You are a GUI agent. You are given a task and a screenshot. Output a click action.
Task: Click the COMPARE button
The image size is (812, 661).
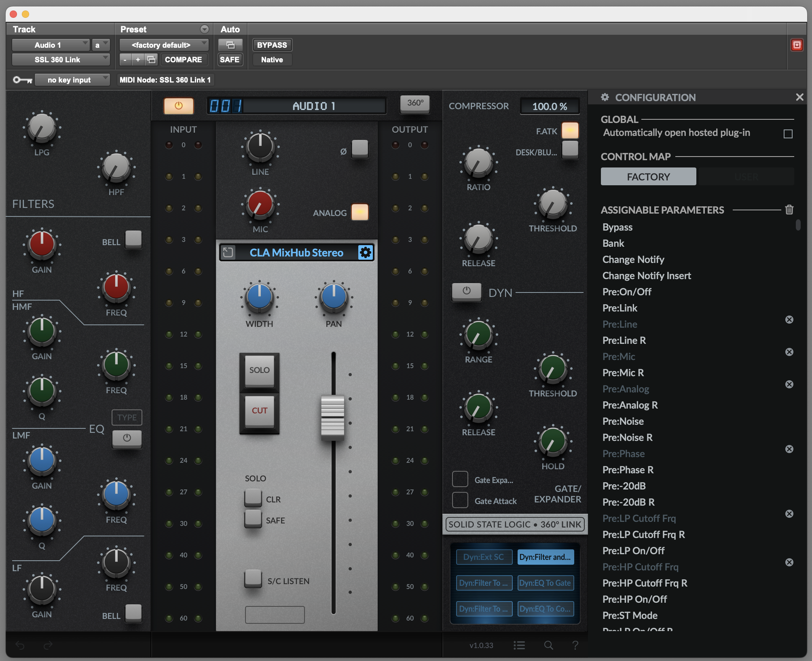point(183,59)
